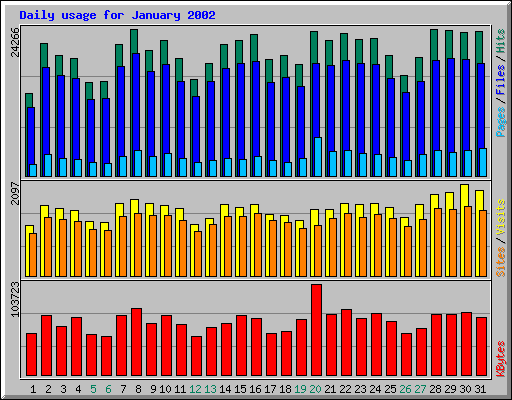The width and height of the screenshot is (512, 400).
Task: Click the 'Visits' legend label
Action: (501, 218)
